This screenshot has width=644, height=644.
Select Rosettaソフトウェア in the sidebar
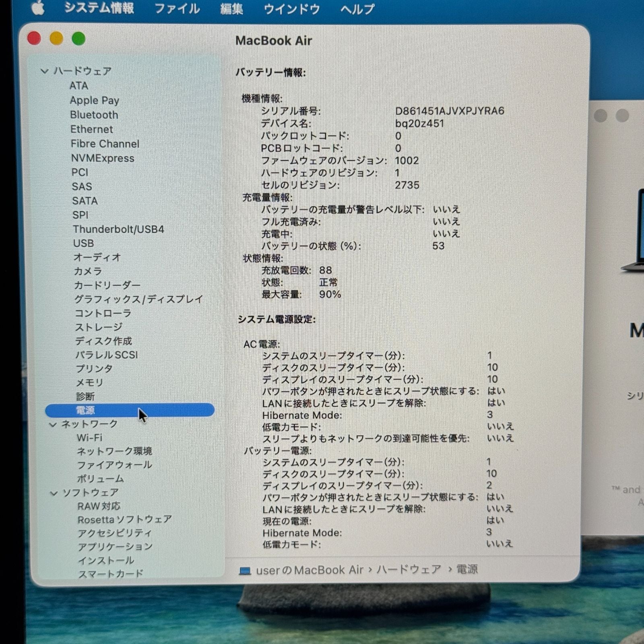pos(125,520)
